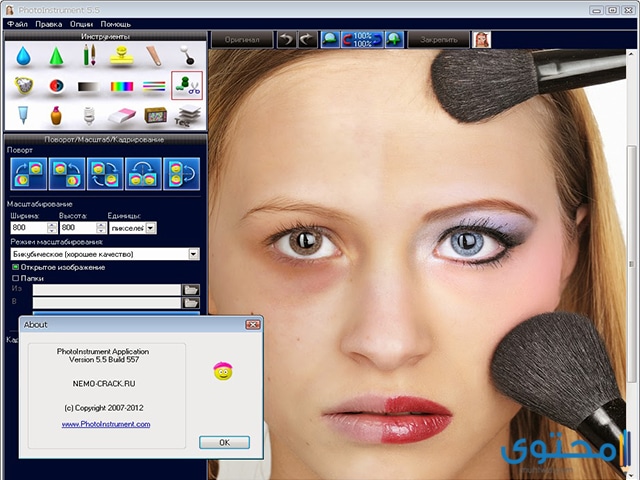Open the scaling mode dropdown
Viewport: 640px width, 480px height.
[194, 254]
